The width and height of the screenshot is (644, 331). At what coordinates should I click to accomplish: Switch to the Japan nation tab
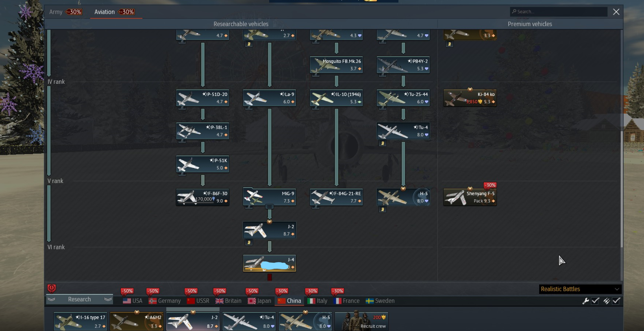(259, 301)
